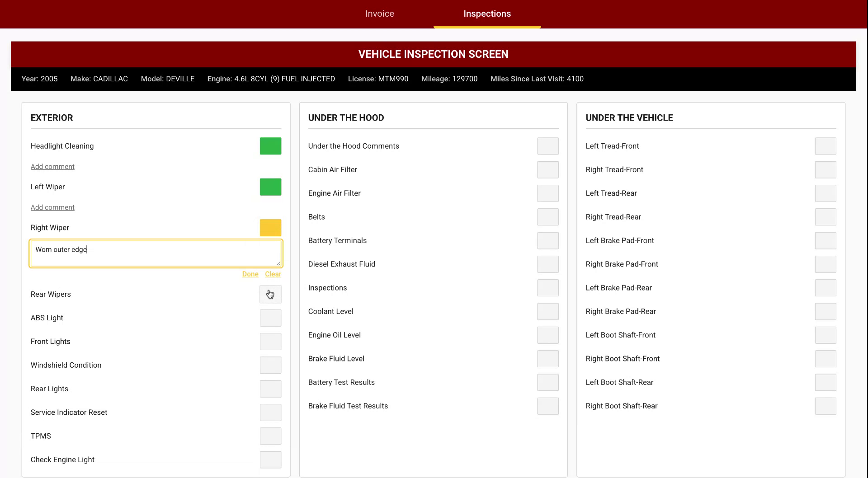This screenshot has width=868, height=478.
Task: Toggle the green Left Wiper status indicator
Action: 270,187
